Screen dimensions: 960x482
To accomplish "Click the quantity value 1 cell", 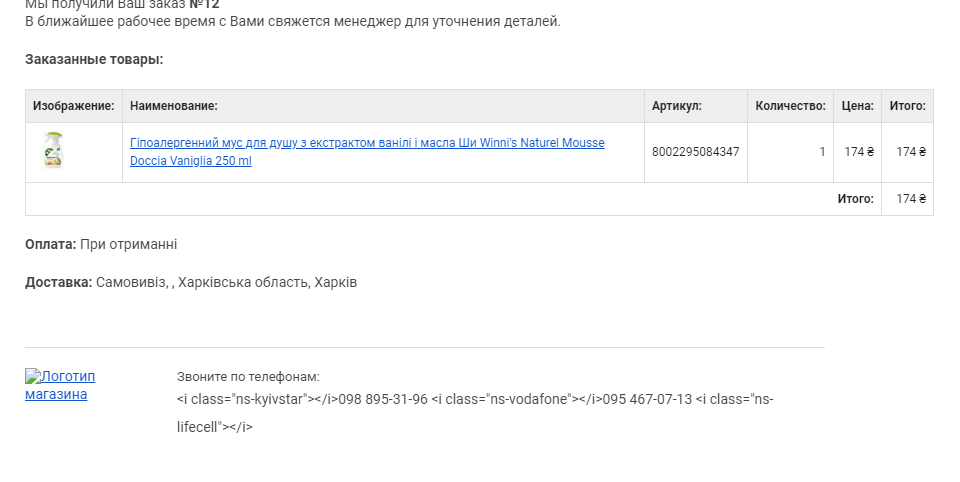I will click(790, 152).
